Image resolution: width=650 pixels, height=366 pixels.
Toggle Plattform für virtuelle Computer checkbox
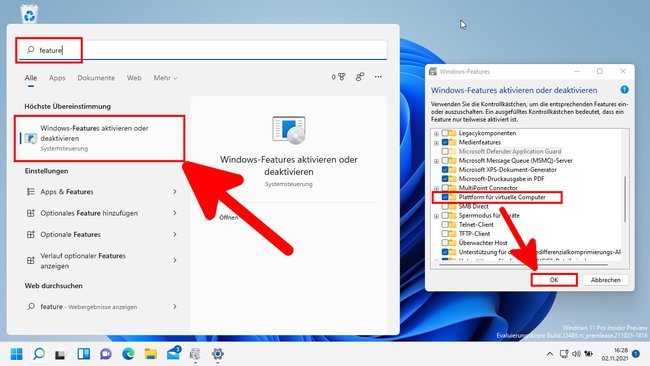(445, 197)
